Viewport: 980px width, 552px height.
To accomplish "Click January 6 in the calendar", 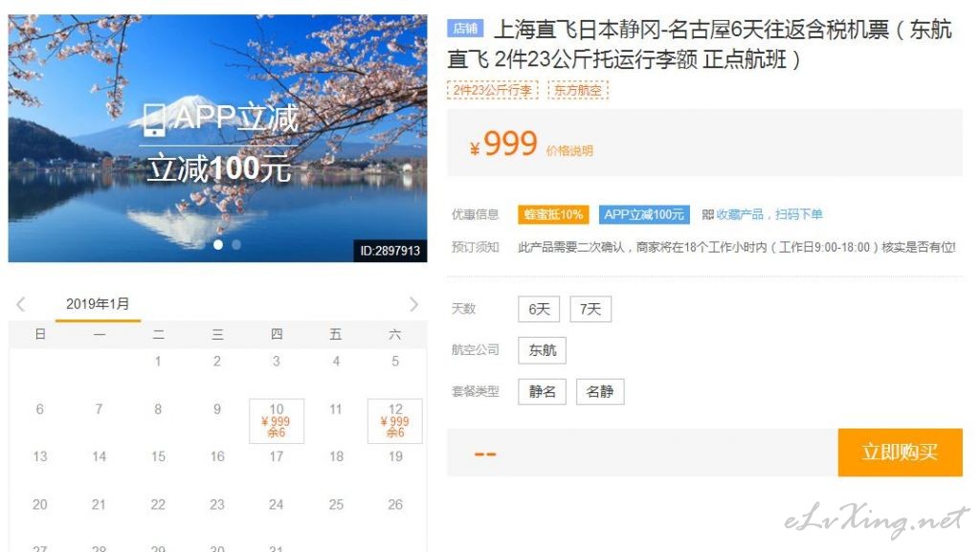I will coord(40,409).
